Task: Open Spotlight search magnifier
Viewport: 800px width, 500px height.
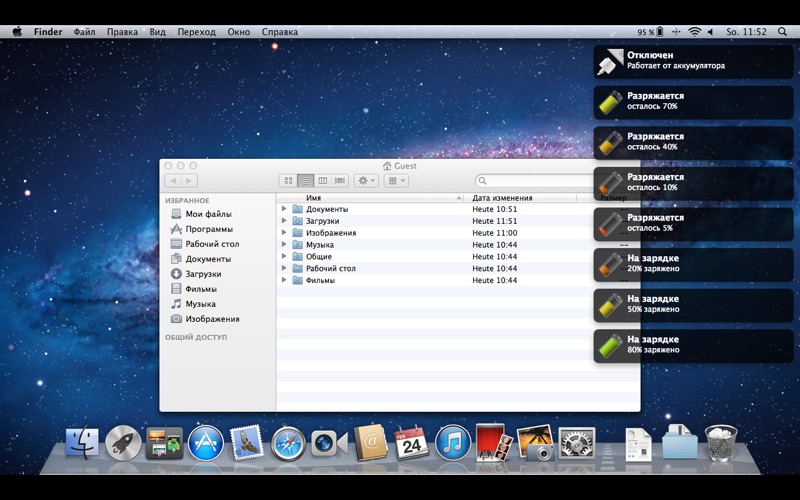Action: pos(782,32)
